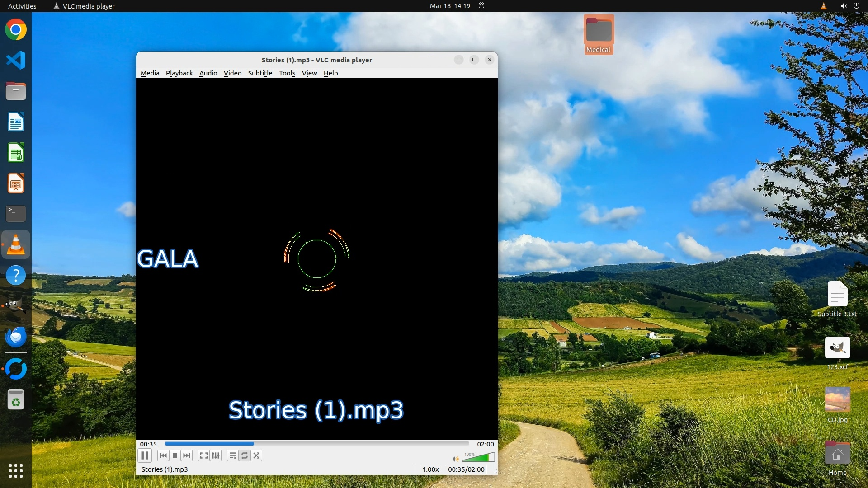Open GIMP from the Ubuntu dock

point(16,306)
